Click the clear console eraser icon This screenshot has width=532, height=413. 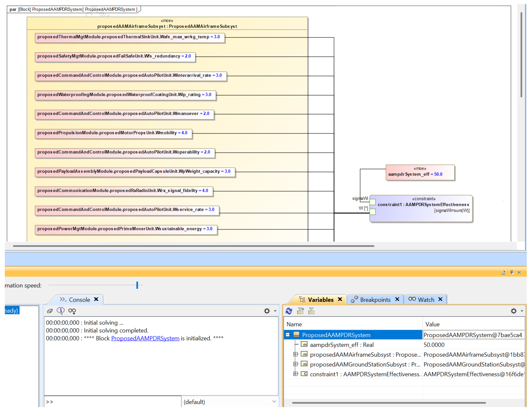tap(50, 311)
